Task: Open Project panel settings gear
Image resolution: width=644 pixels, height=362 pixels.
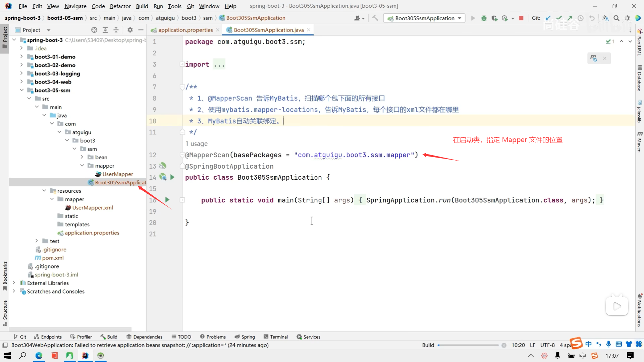Action: [x=130, y=30]
